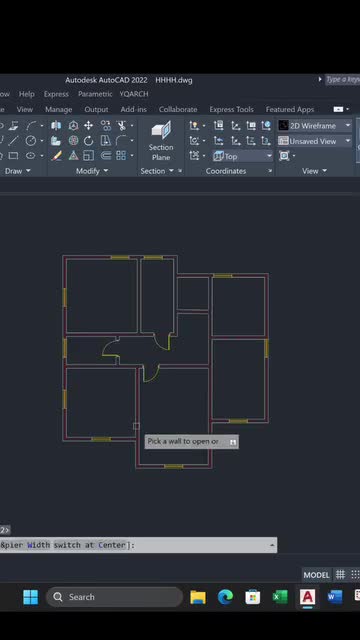Click the command line input field
360x640 pixels.
coord(138,545)
